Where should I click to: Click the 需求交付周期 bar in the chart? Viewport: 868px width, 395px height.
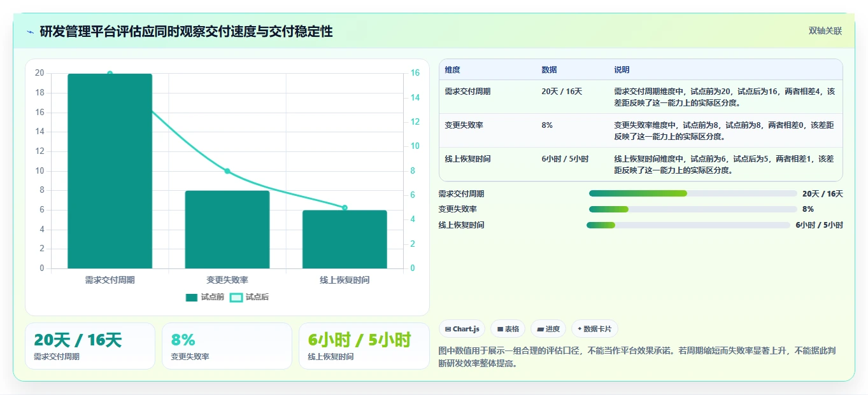click(x=110, y=171)
